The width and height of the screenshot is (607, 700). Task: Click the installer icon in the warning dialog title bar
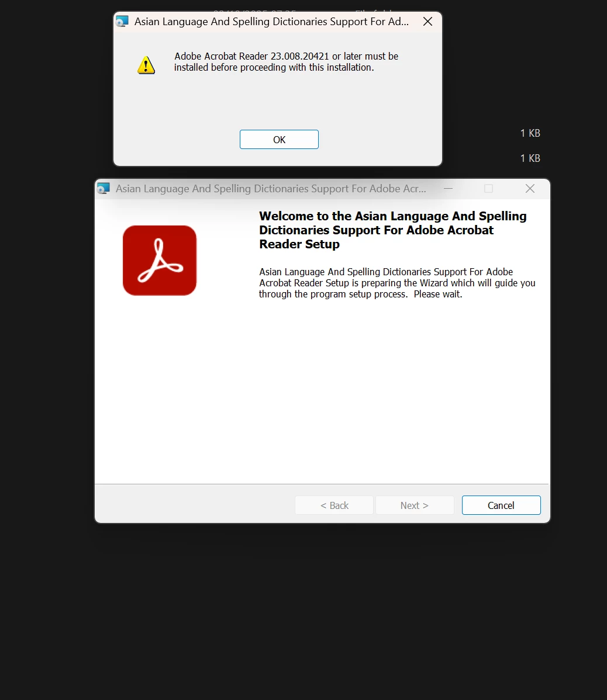click(122, 22)
